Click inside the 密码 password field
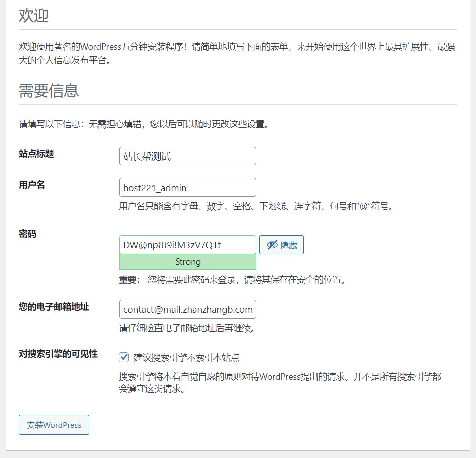This screenshot has height=458, width=476. (188, 245)
